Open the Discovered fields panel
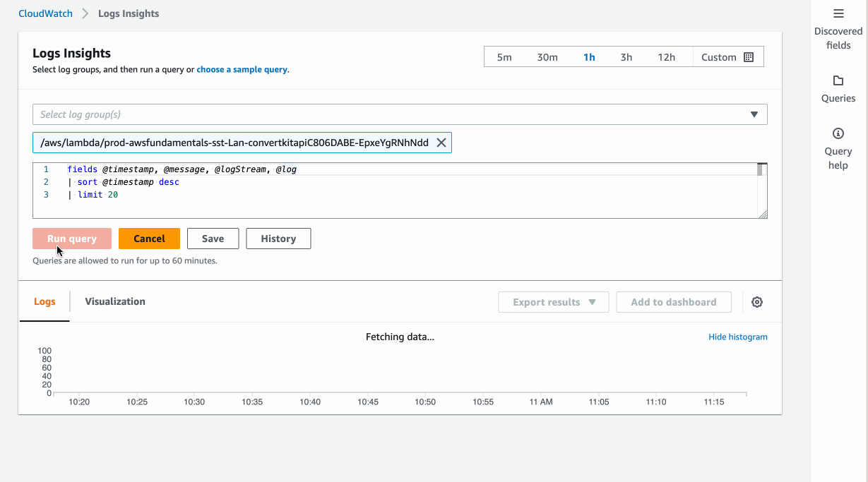Image resolution: width=868 pixels, height=482 pixels. 838,21
